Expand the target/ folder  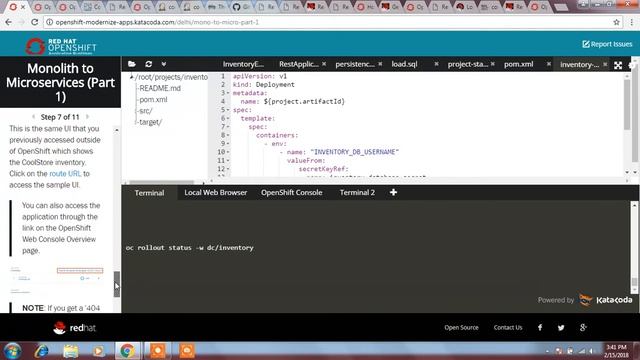point(150,122)
